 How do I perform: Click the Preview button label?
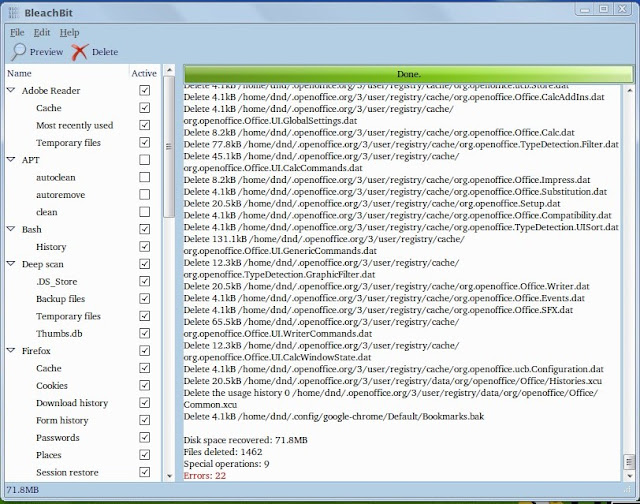click(x=46, y=52)
